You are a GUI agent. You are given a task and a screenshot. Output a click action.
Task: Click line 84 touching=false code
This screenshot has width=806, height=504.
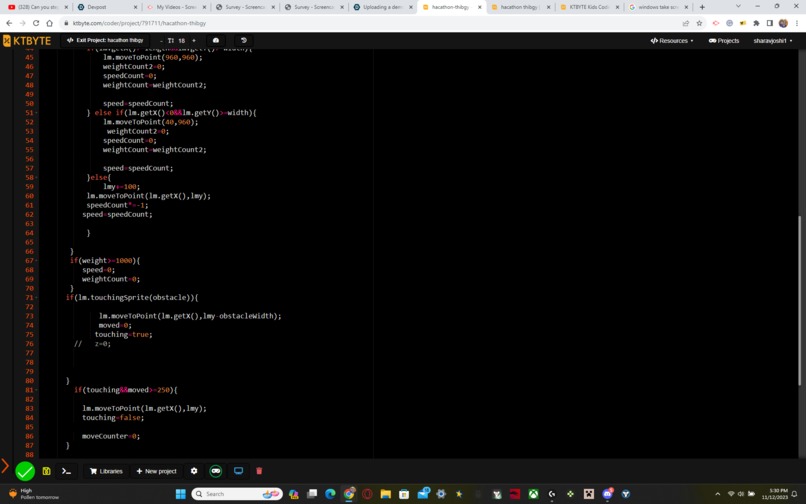point(113,418)
